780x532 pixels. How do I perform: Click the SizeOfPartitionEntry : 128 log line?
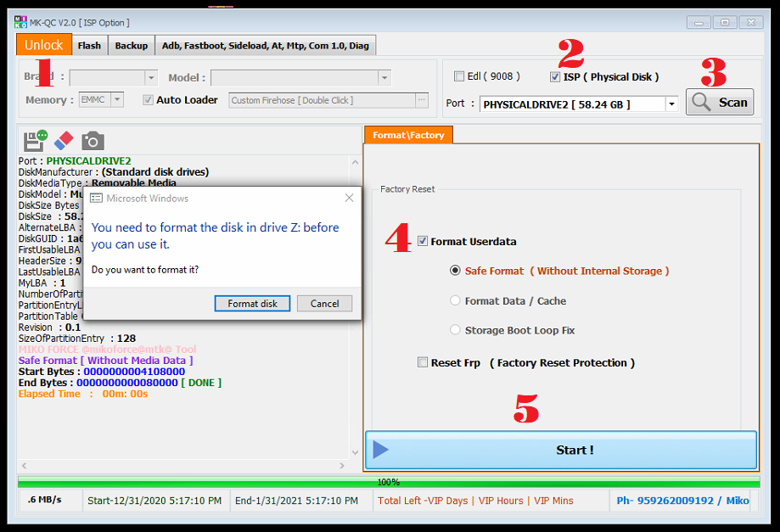tap(77, 338)
